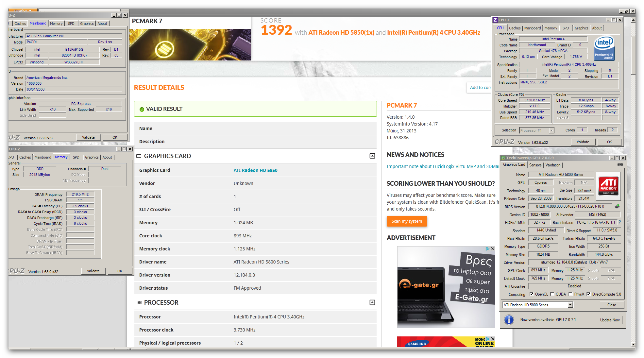Click the CAS# Latency 2.5 clocks value
The image size is (644, 358).
(x=80, y=206)
